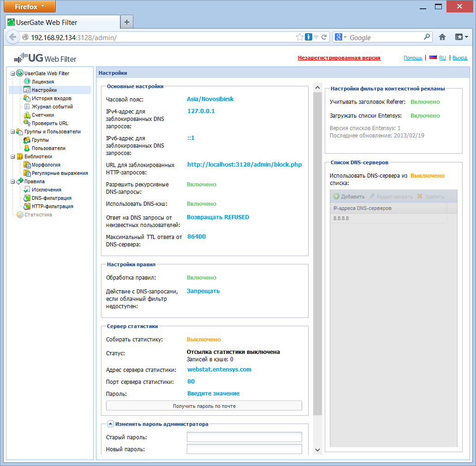476x466 pixels.
Task: Click the green Добавить plus icon
Action: pyautogui.click(x=336, y=196)
